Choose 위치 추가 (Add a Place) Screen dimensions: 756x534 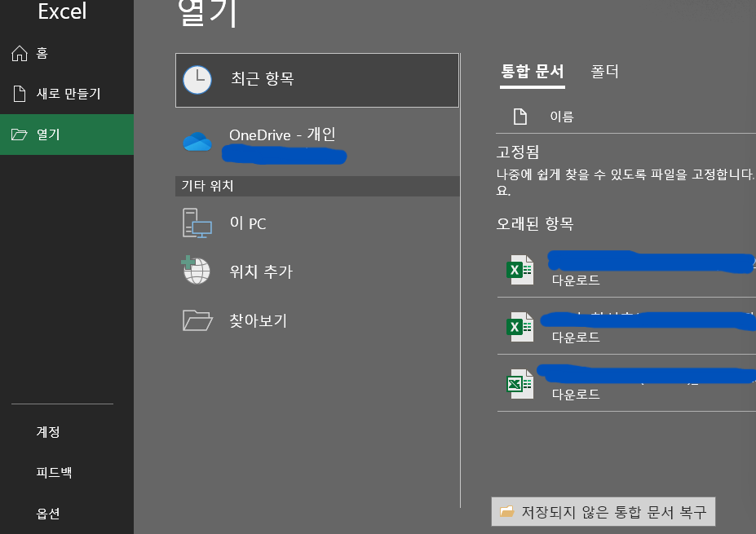click(316, 271)
